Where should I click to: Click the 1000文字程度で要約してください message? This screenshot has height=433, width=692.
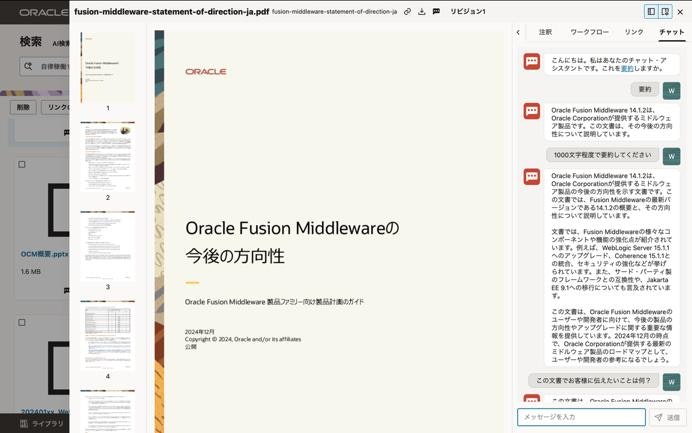point(602,155)
